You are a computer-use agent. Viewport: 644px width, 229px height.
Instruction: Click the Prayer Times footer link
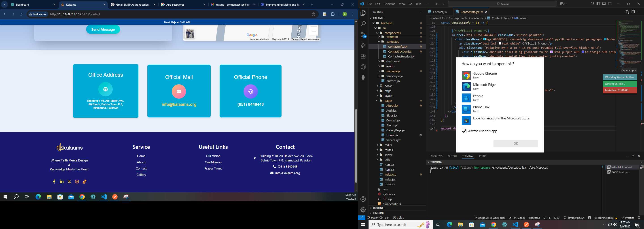tap(213, 168)
